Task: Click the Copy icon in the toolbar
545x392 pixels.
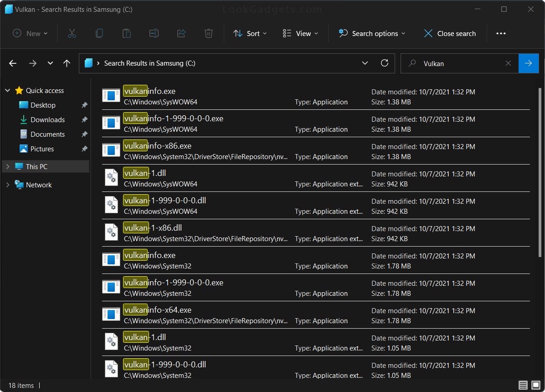Action: coord(99,33)
